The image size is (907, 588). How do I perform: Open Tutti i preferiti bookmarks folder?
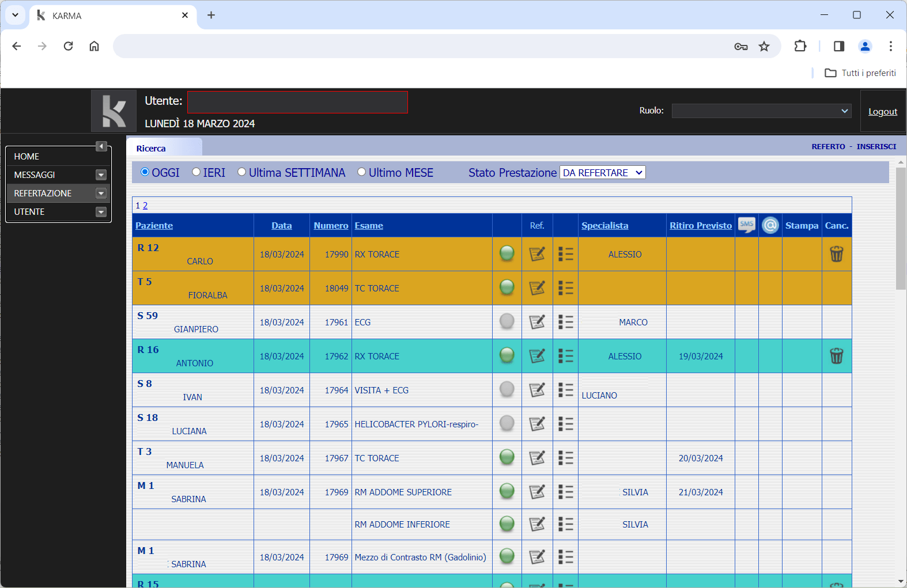pyautogui.click(x=860, y=73)
